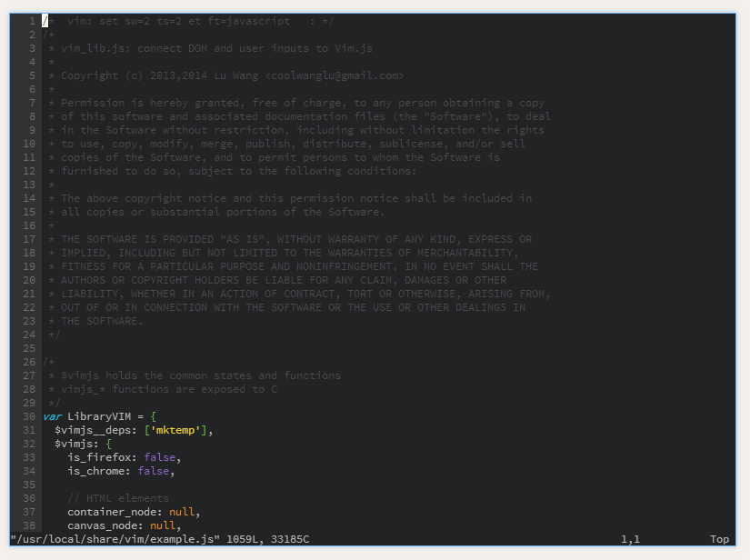Image resolution: width=750 pixels, height=560 pixels.
Task: Click '1059L, 33185C' in status line
Action: 268,539
